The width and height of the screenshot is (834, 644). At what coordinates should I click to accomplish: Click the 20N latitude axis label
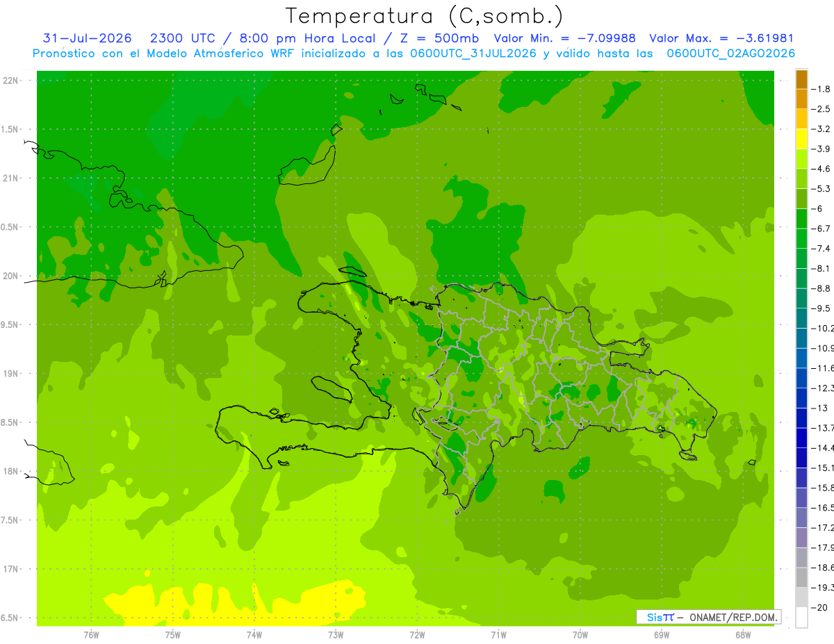click(10, 276)
